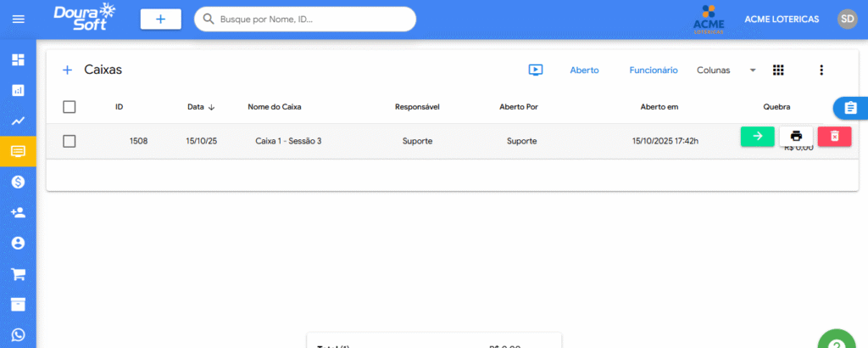The image size is (868, 348).
Task: Open the shopping cart sidebar icon
Action: [x=18, y=274]
